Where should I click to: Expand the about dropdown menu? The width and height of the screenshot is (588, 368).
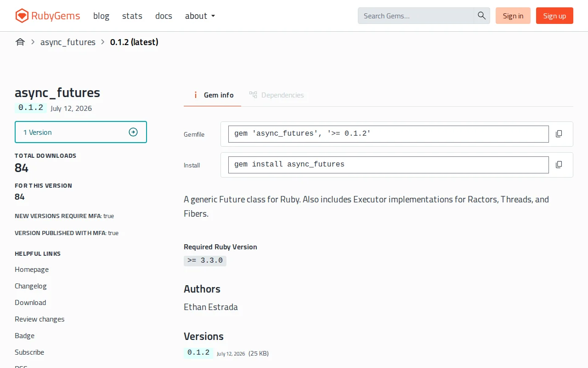[x=200, y=16]
